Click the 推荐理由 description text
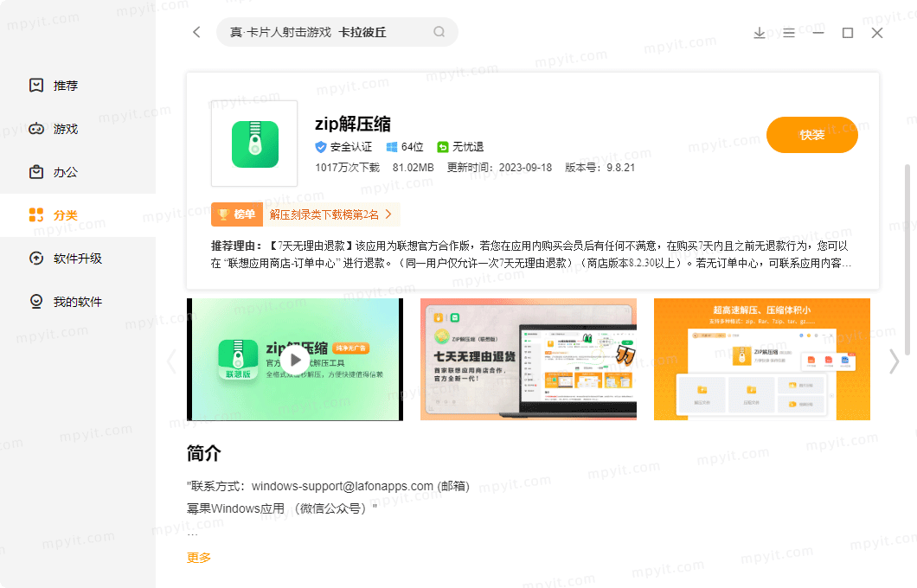The image size is (917, 588). [531, 254]
